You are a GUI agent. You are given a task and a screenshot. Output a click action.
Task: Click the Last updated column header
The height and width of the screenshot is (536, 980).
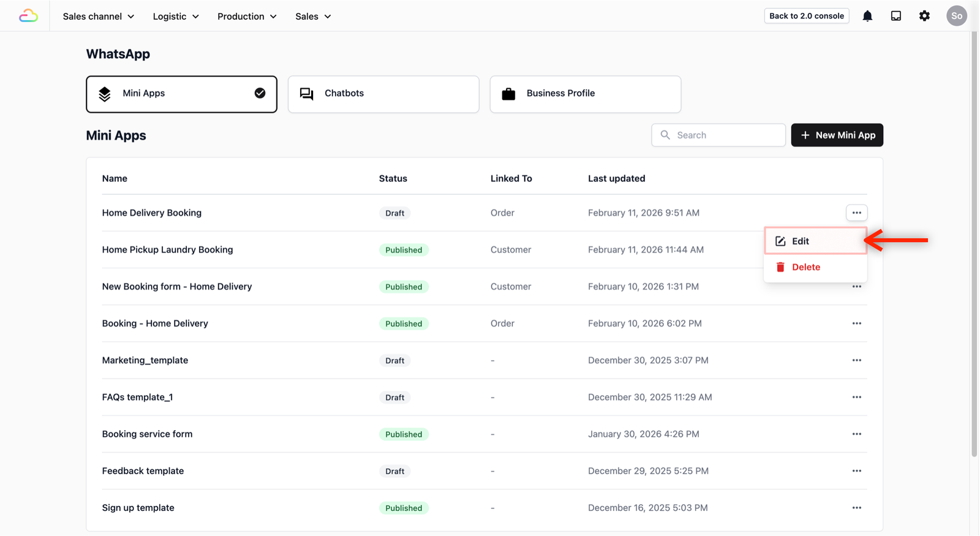[617, 178]
